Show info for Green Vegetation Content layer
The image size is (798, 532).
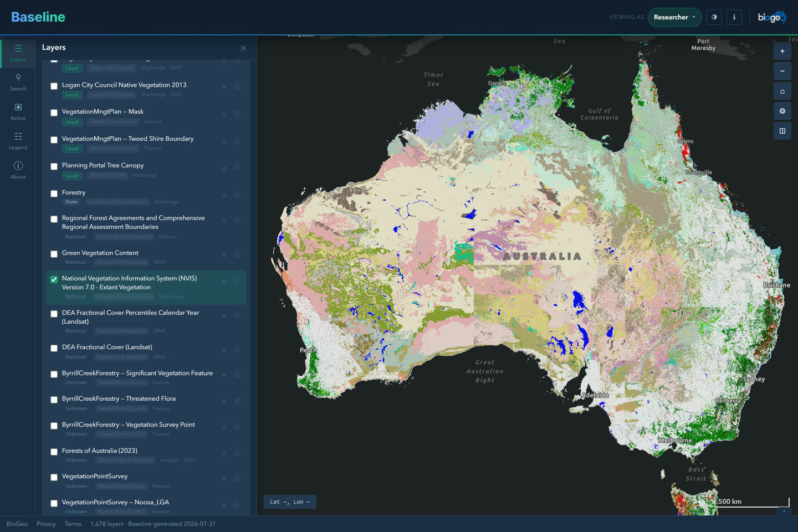[237, 255]
